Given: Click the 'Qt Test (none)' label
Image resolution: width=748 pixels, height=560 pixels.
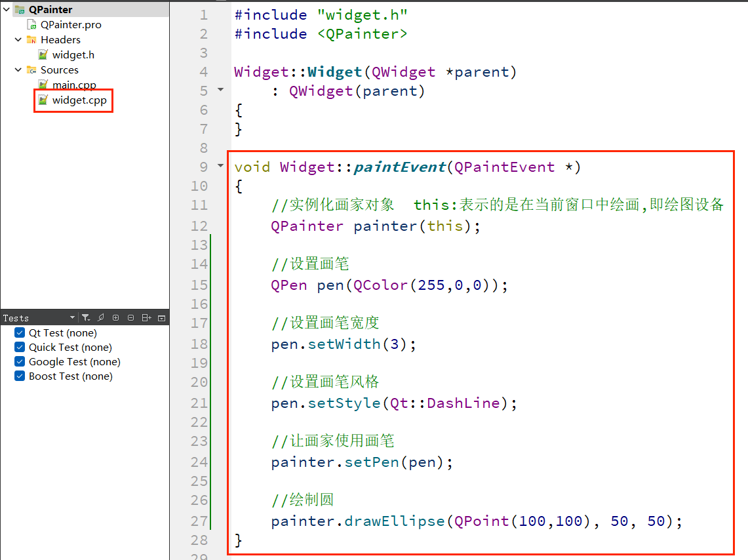Looking at the screenshot, I should [x=63, y=332].
